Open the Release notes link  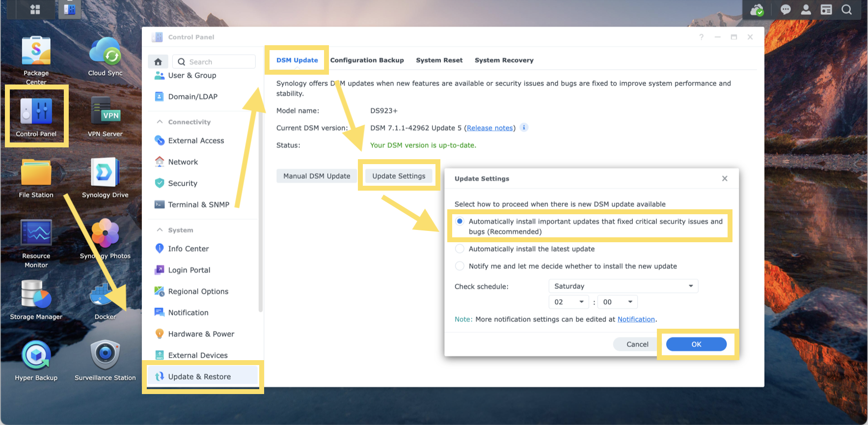[489, 128]
